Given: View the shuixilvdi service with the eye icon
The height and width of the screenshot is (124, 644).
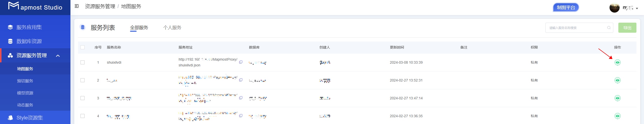Looking at the screenshot, I should tap(617, 62).
